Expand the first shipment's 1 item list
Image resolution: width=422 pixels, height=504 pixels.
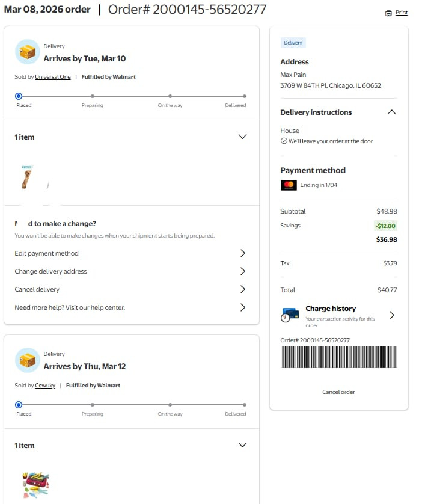tap(242, 137)
